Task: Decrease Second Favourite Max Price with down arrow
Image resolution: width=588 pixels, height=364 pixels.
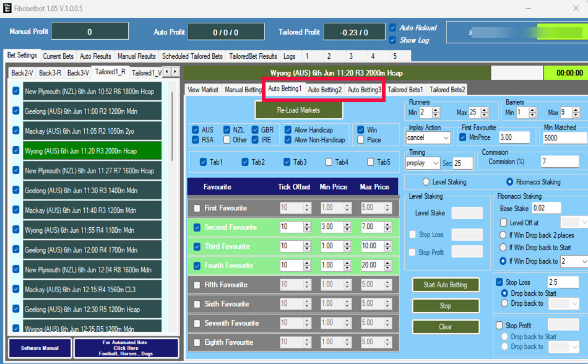Action: 387,230
